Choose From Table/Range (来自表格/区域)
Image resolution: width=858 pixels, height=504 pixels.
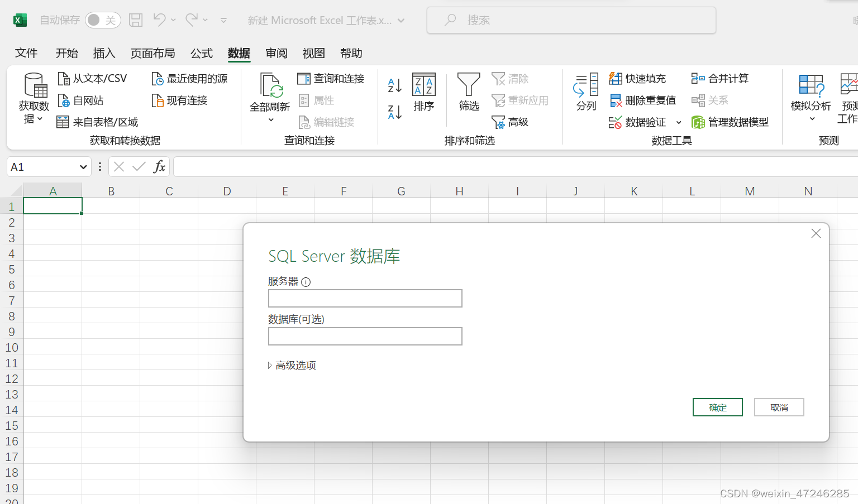pyautogui.click(x=98, y=122)
